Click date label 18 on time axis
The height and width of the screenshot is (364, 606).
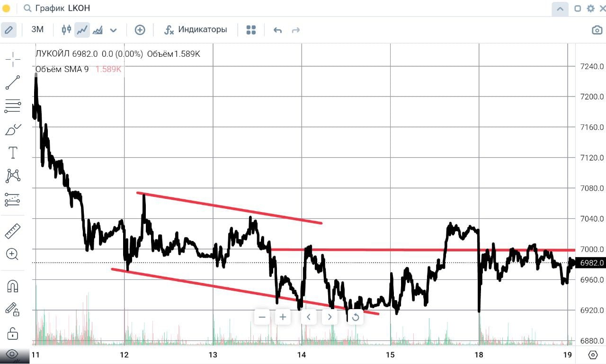click(x=479, y=355)
